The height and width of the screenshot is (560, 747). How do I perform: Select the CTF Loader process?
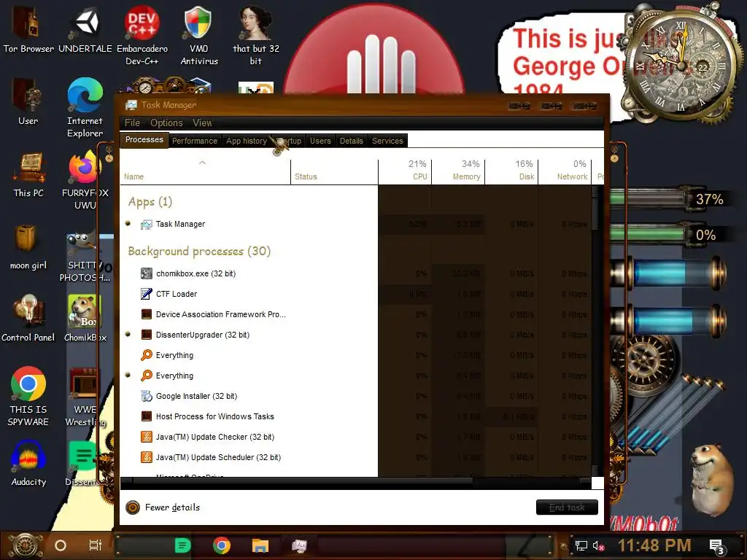[x=355, y=294]
